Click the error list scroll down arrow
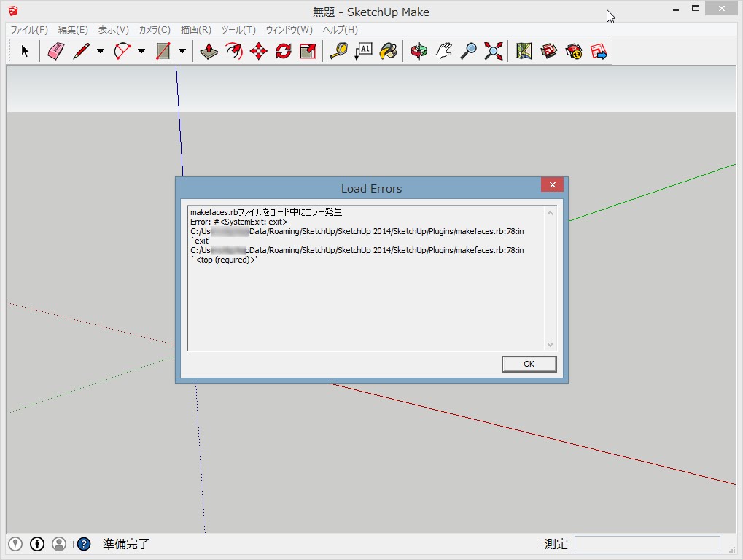Image resolution: width=743 pixels, height=560 pixels. pyautogui.click(x=551, y=344)
